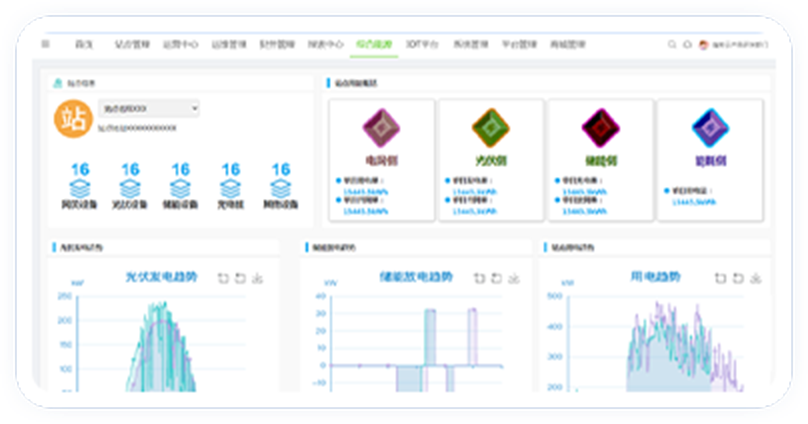This screenshot has height=424, width=808.
Task: Open the 站点管理 menu tab
Action: pos(131,44)
